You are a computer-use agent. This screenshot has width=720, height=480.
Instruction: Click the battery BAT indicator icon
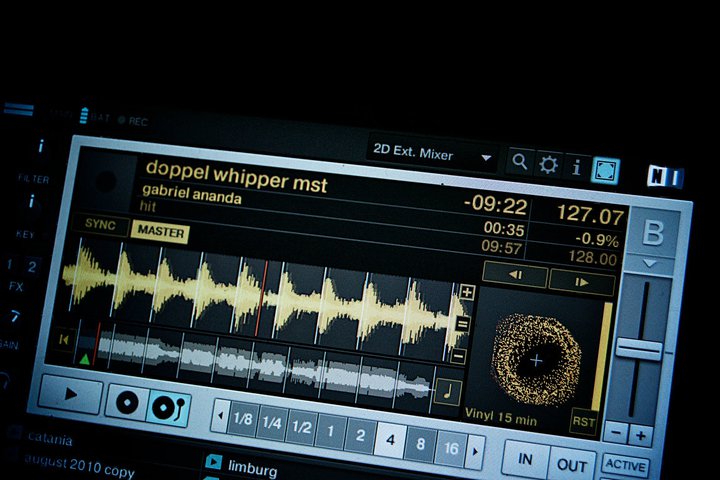click(83, 115)
